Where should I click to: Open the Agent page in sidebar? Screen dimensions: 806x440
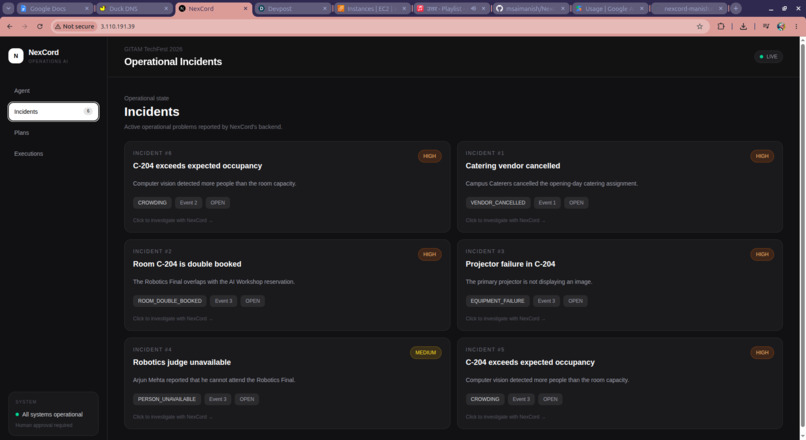(x=53, y=90)
